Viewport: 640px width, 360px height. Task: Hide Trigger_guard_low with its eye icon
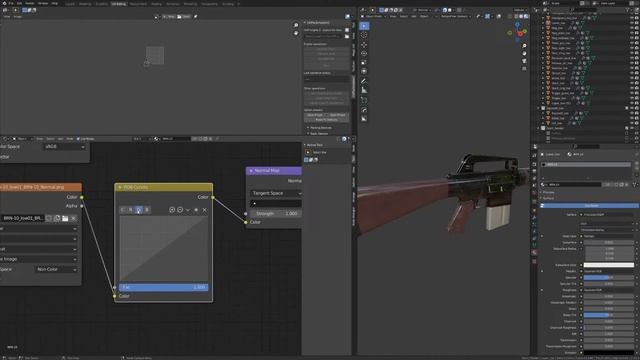coord(631,93)
